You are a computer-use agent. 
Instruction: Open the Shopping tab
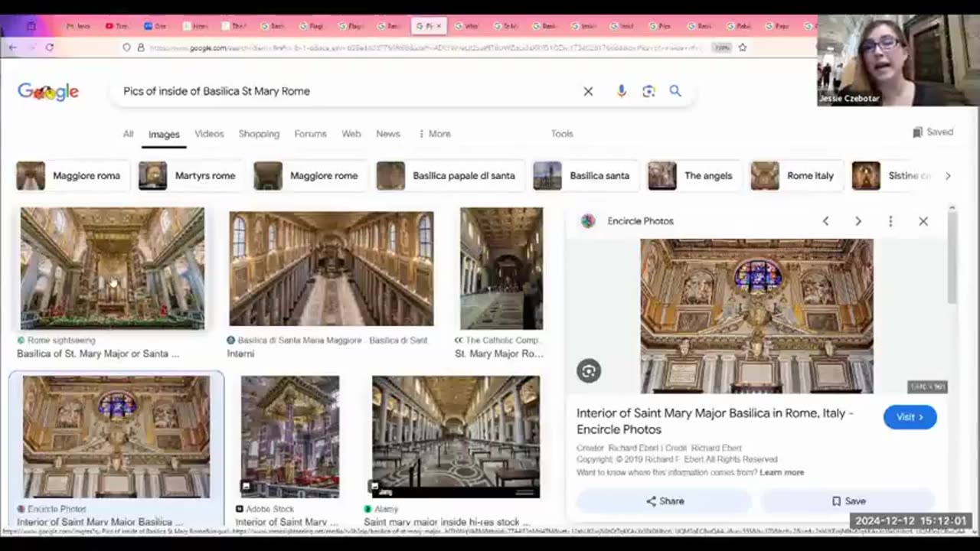tap(259, 133)
